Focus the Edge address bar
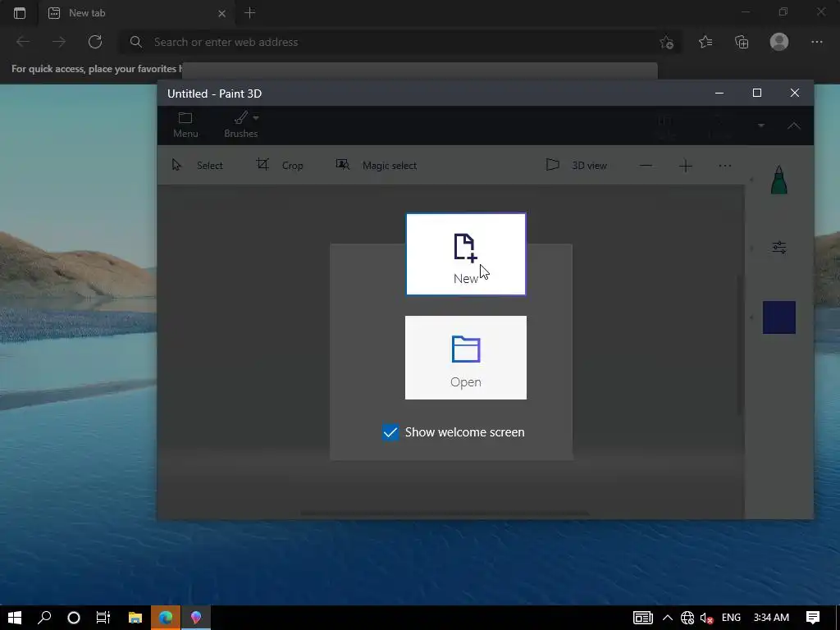 click(x=399, y=42)
